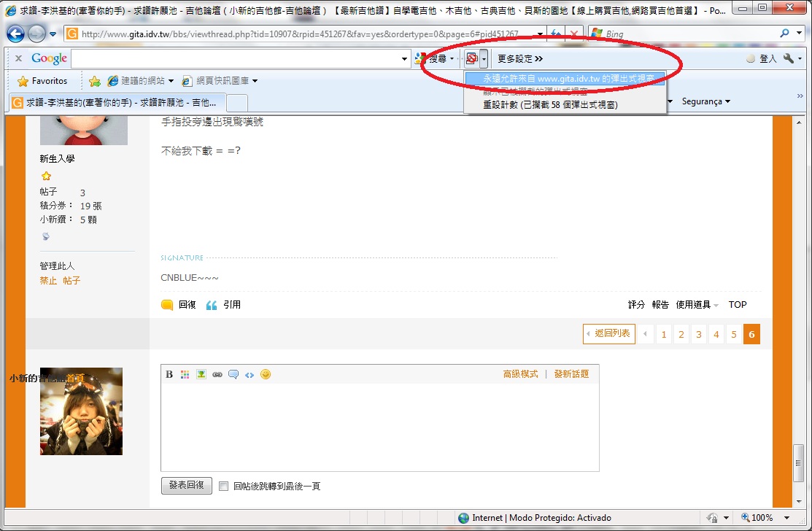Open the smiley emoticon picker
Viewport: 812px width, 531px height.
click(266, 374)
